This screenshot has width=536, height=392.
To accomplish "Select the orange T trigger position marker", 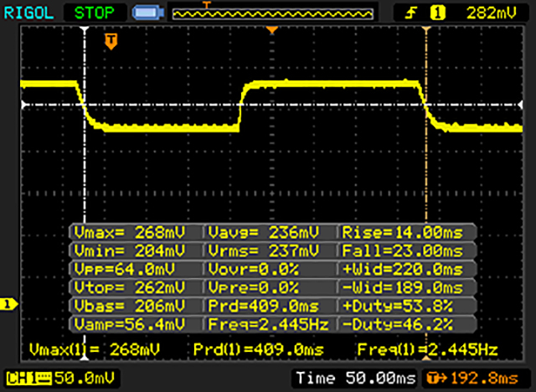I will point(111,41).
